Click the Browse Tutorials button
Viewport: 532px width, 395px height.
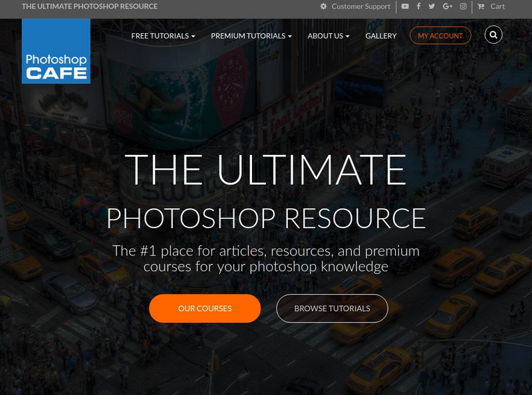tap(332, 308)
